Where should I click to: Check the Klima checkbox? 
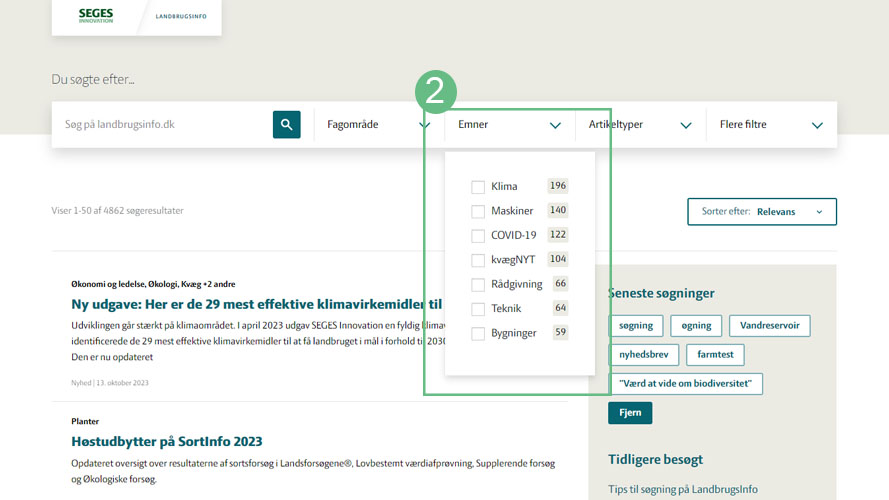[478, 187]
